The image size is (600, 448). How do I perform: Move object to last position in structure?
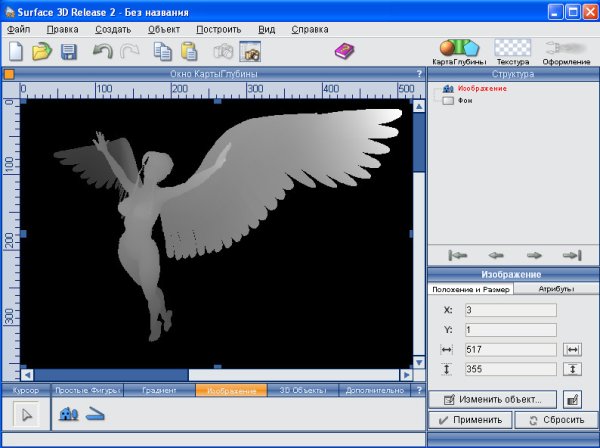(572, 255)
